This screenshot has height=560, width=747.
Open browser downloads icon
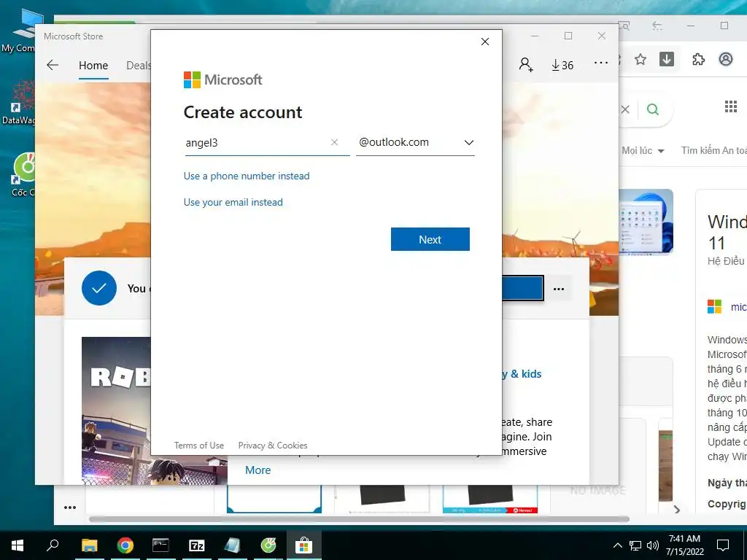[667, 59]
